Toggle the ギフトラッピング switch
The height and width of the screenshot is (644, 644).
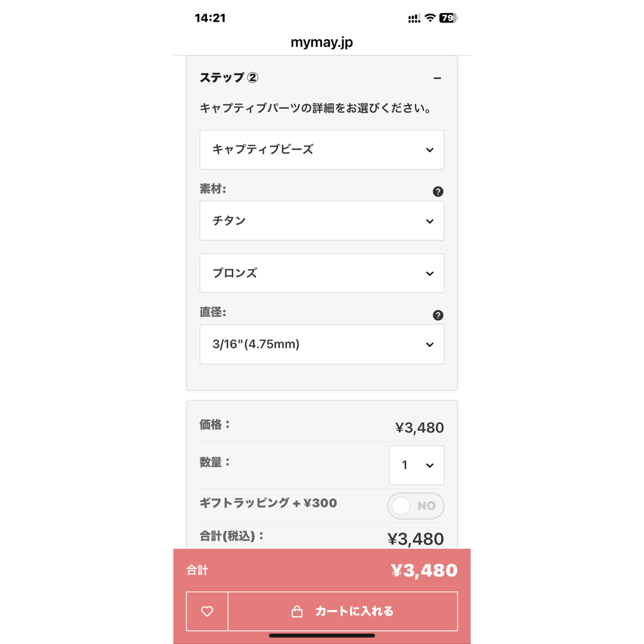pyautogui.click(x=416, y=506)
